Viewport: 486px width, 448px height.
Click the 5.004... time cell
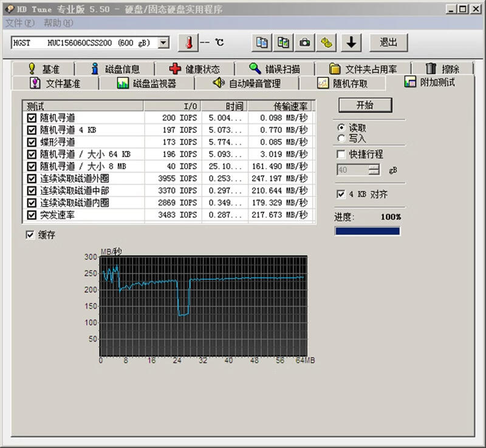point(225,118)
